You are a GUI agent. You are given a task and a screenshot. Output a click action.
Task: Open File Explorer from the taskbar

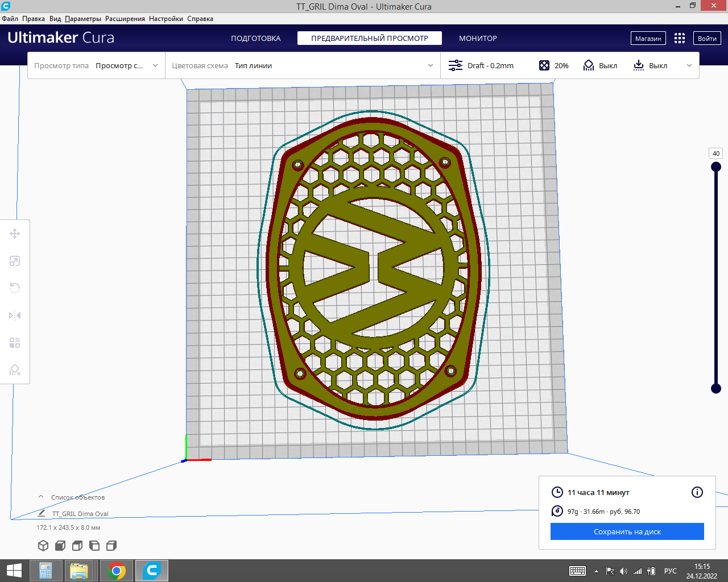point(79,571)
